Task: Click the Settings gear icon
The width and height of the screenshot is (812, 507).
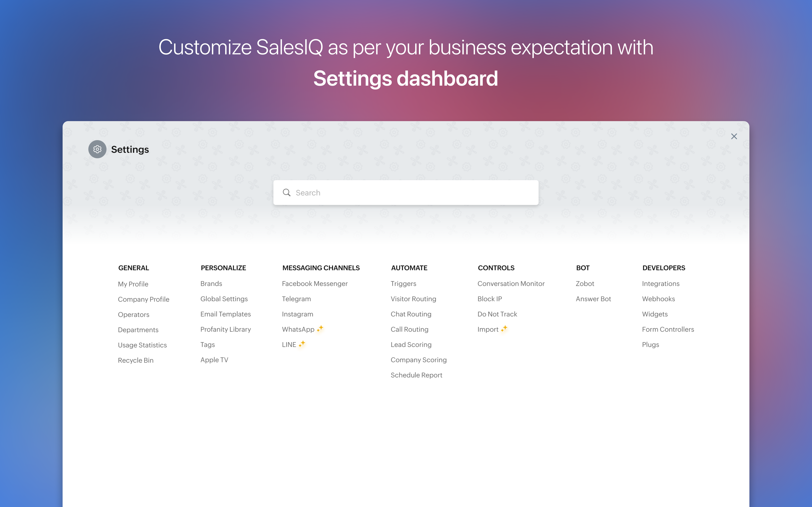Action: (97, 149)
